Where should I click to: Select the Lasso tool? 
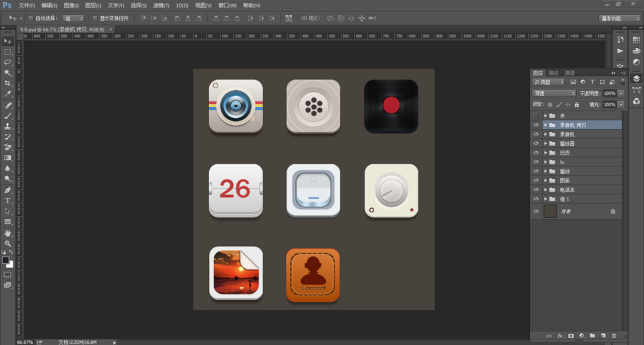pos(8,62)
